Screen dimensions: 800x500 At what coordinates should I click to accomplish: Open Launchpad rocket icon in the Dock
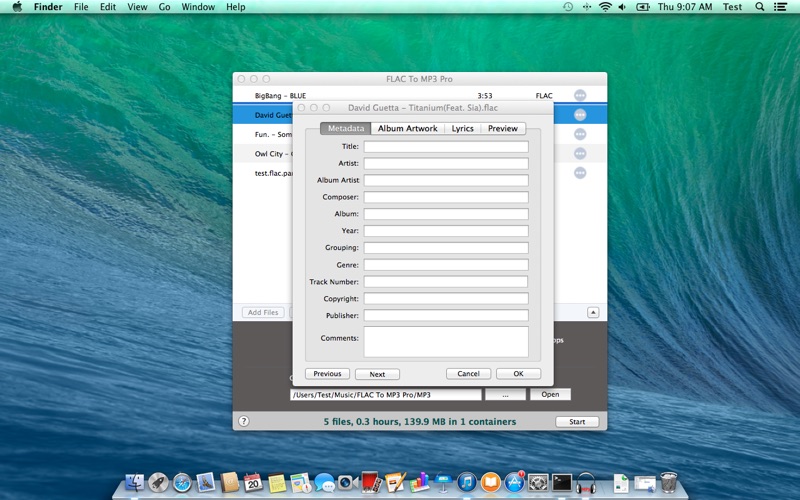(x=158, y=482)
